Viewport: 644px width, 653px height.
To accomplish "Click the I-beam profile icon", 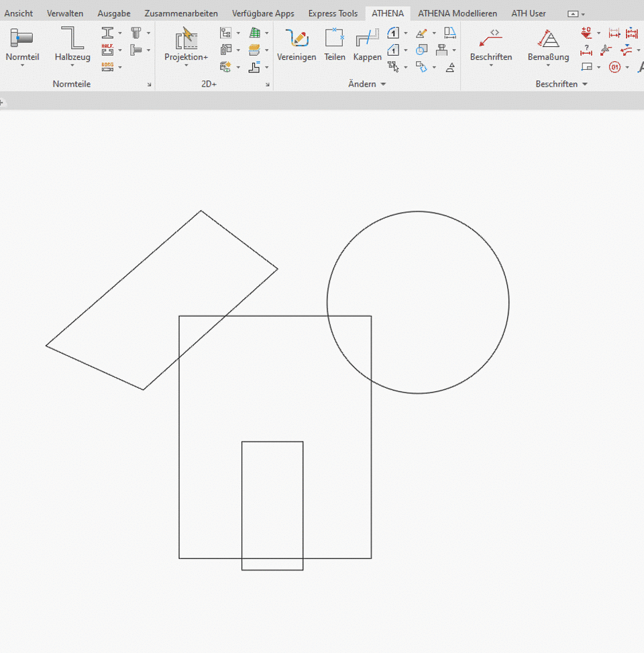I will click(x=108, y=33).
